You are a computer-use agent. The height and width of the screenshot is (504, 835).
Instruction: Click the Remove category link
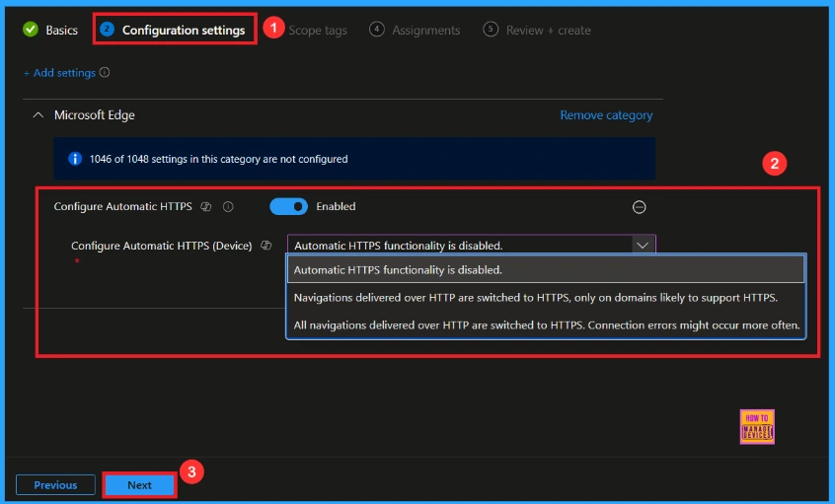[x=606, y=115]
